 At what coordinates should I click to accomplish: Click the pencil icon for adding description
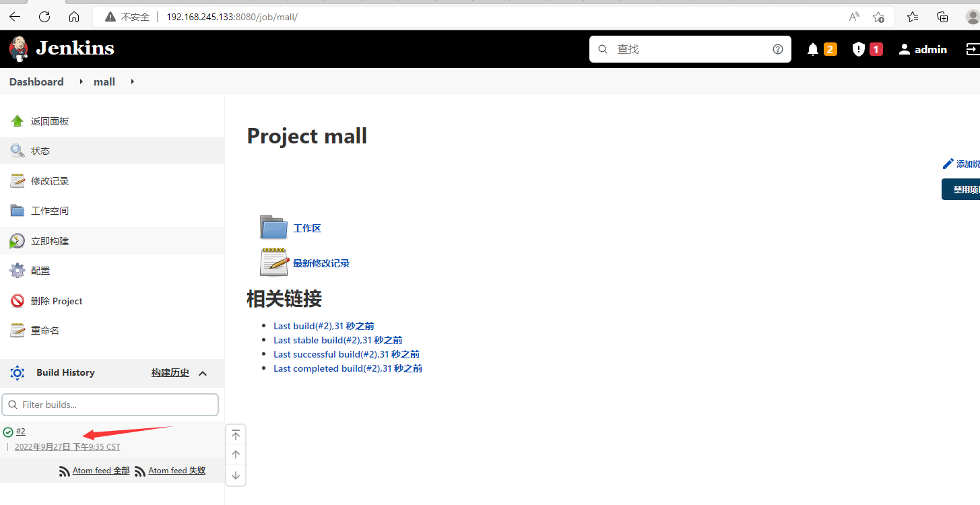point(948,164)
